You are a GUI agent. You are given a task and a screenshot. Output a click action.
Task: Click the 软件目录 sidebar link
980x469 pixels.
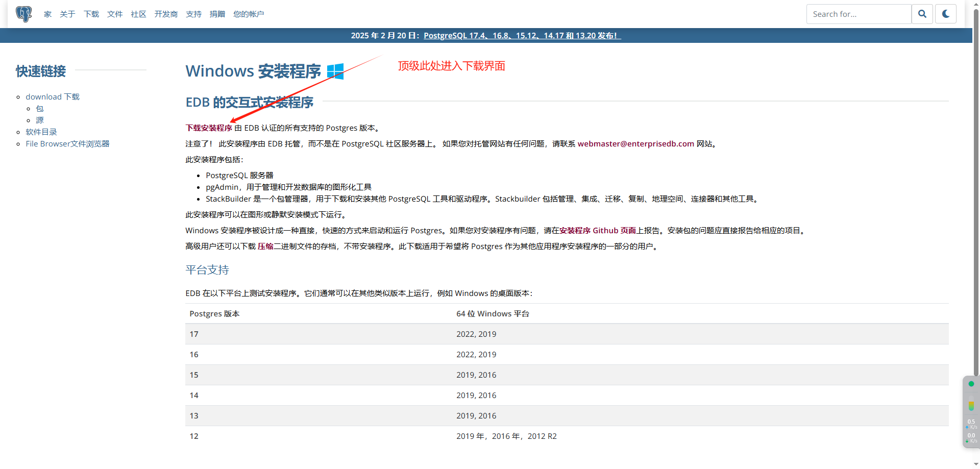pyautogui.click(x=41, y=132)
